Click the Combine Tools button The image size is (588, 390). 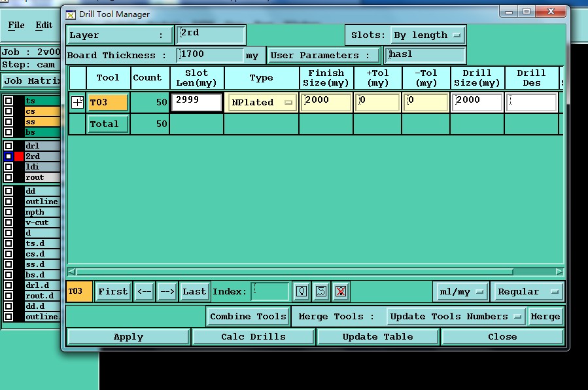click(x=248, y=317)
